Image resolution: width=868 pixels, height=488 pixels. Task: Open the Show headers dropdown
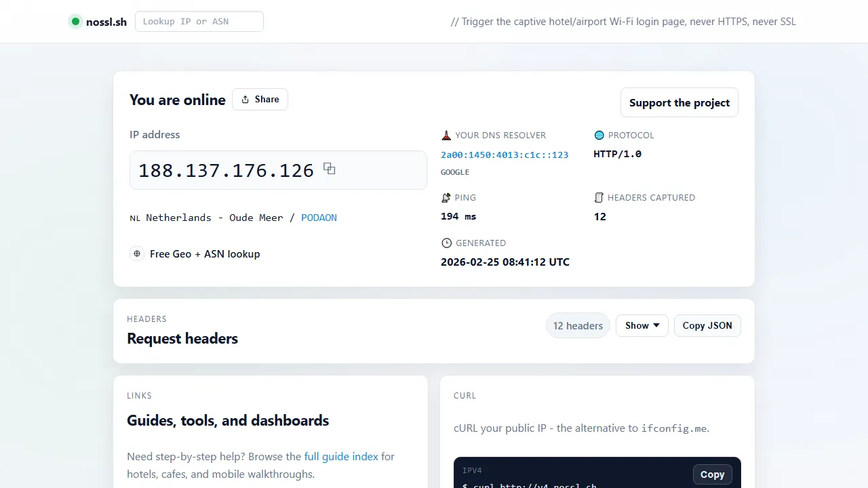pos(642,325)
